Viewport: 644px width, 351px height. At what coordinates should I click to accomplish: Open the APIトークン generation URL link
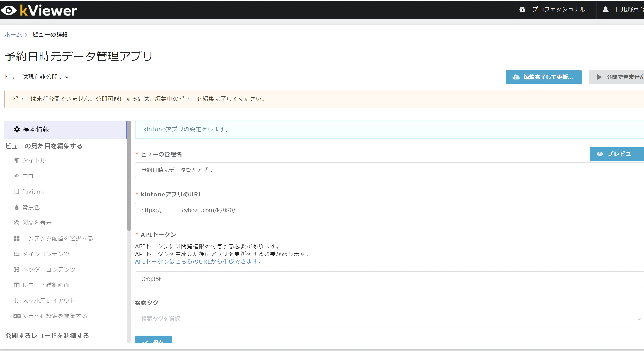click(198, 261)
